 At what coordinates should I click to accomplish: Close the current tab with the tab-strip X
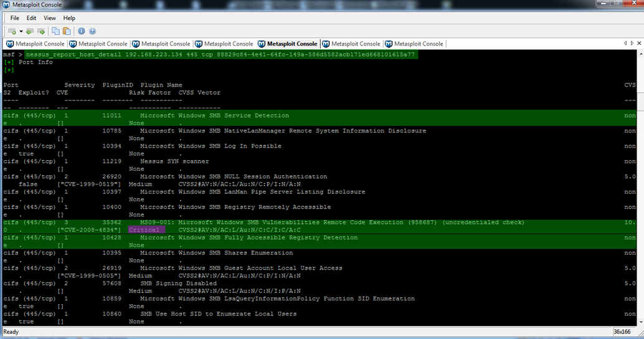pyautogui.click(x=639, y=43)
